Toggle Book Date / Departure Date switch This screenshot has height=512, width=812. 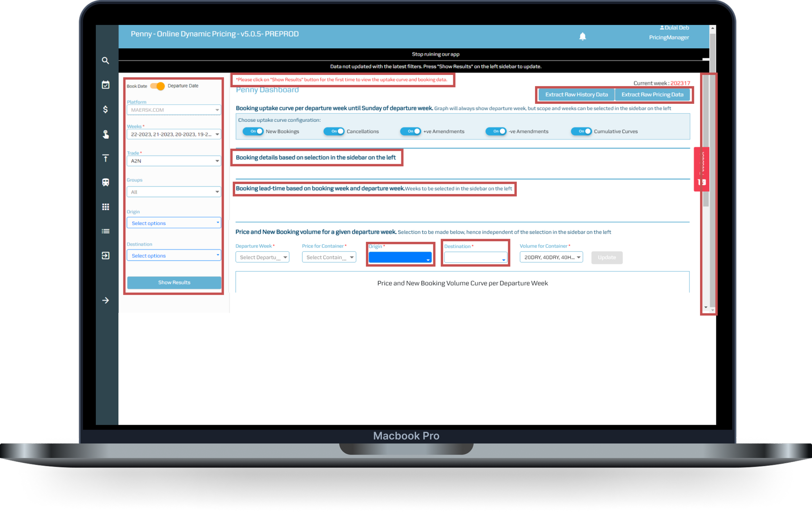(x=157, y=86)
